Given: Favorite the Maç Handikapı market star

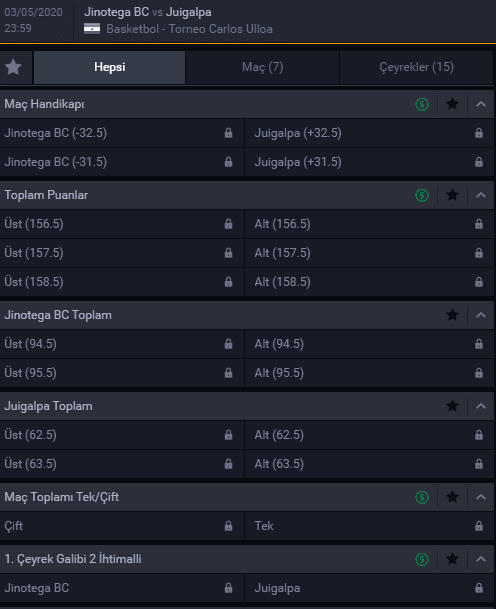Looking at the screenshot, I should pyautogui.click(x=452, y=104).
